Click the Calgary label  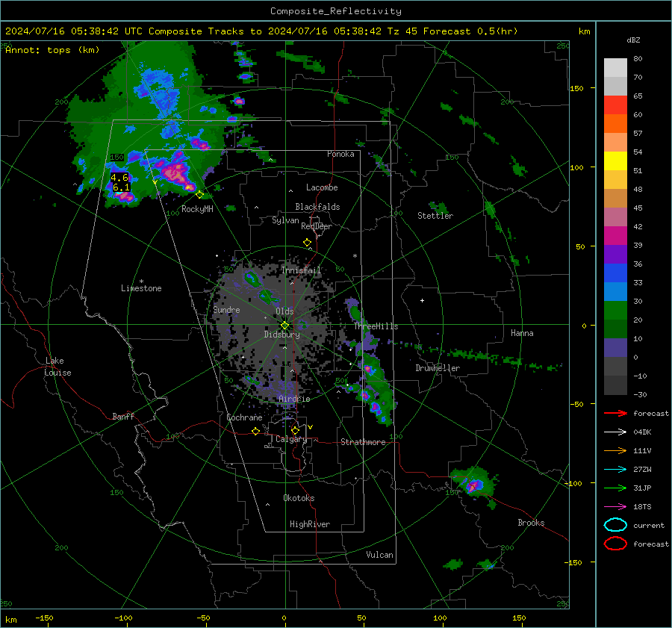pos(291,439)
